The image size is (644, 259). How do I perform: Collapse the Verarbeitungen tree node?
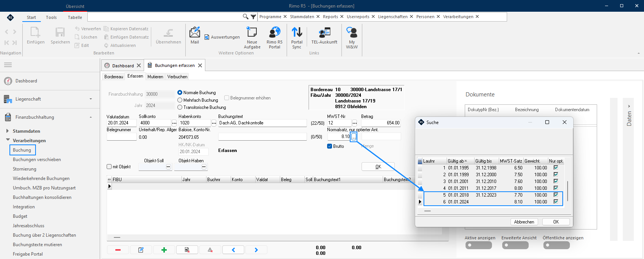coord(8,140)
